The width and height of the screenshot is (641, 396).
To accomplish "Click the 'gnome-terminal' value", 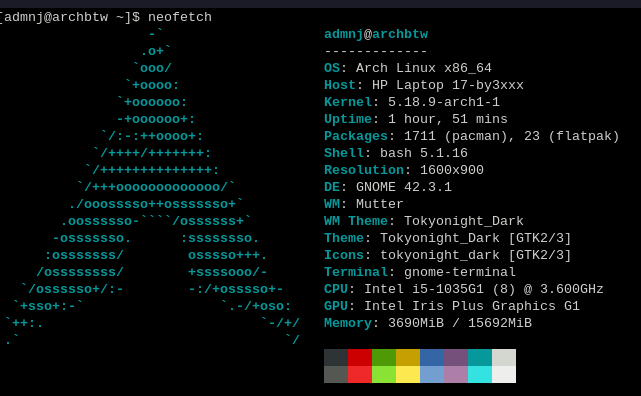I will [x=460, y=272].
